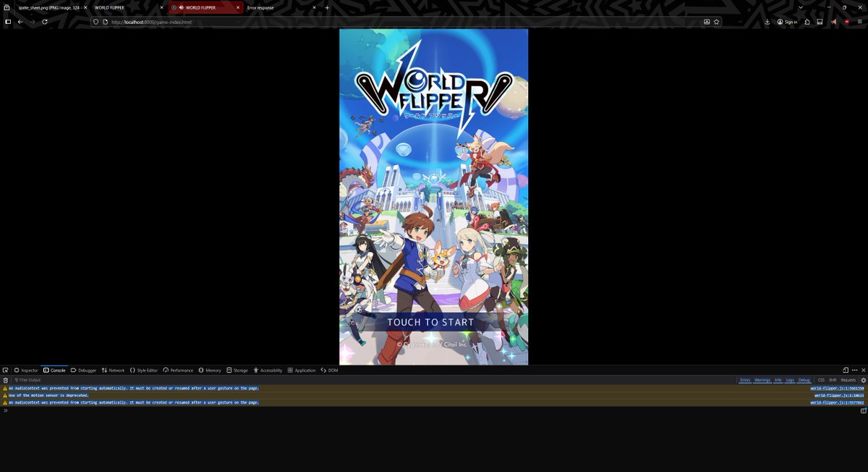
Task: Close the Error response tab
Action: [x=315, y=7]
